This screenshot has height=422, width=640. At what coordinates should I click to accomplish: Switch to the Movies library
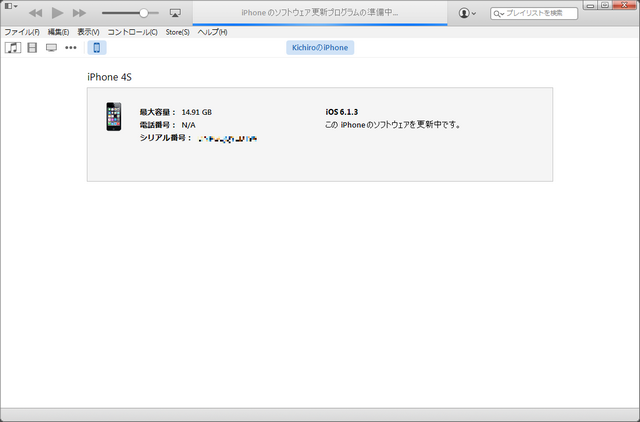coord(32,48)
